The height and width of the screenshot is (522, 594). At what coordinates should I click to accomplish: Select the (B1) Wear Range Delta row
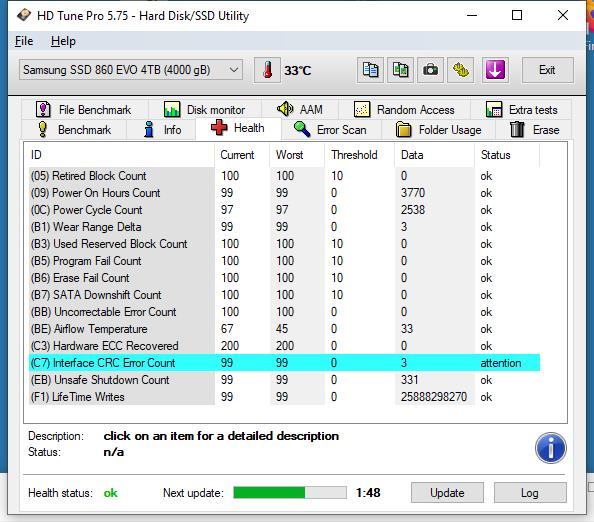click(284, 227)
